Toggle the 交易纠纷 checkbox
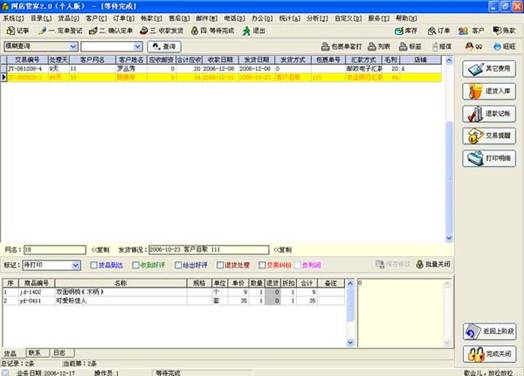524x376 pixels. pos(262,265)
